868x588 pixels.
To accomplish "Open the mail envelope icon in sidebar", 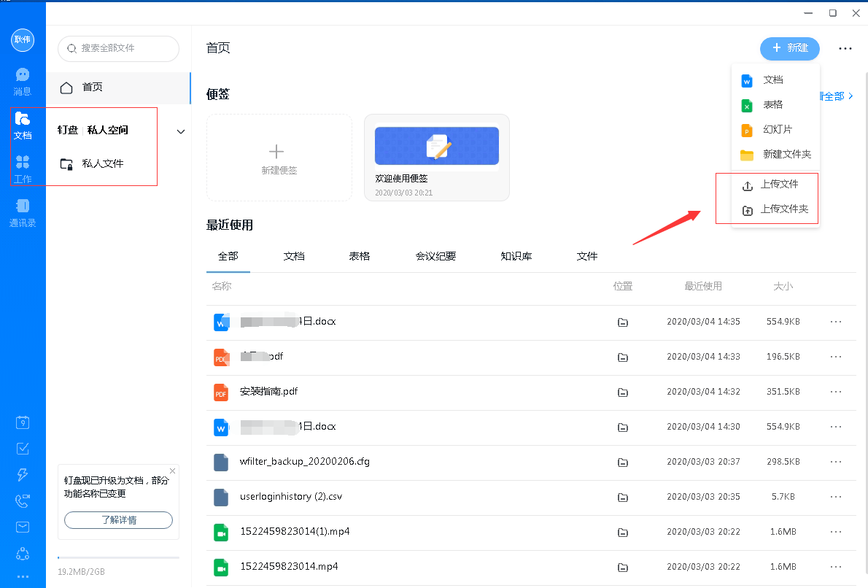I will pos(23,527).
